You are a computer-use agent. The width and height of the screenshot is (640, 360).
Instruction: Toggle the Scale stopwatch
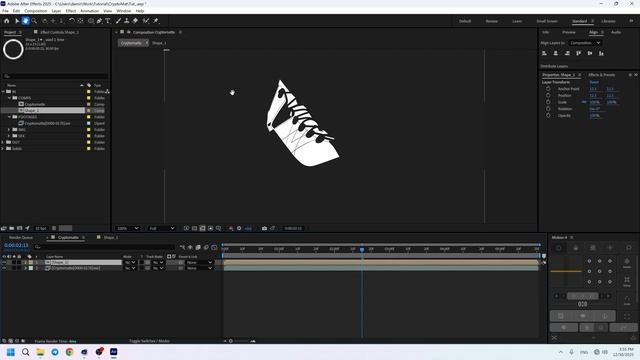548,102
